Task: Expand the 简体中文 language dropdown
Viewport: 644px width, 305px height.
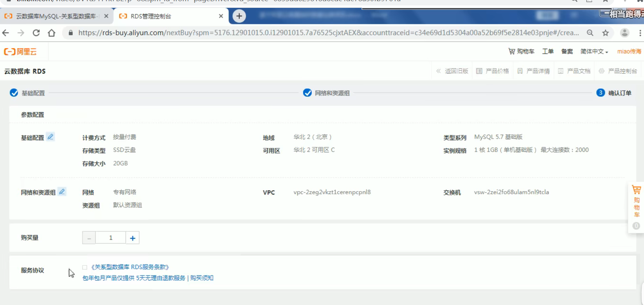Action: (x=594, y=51)
